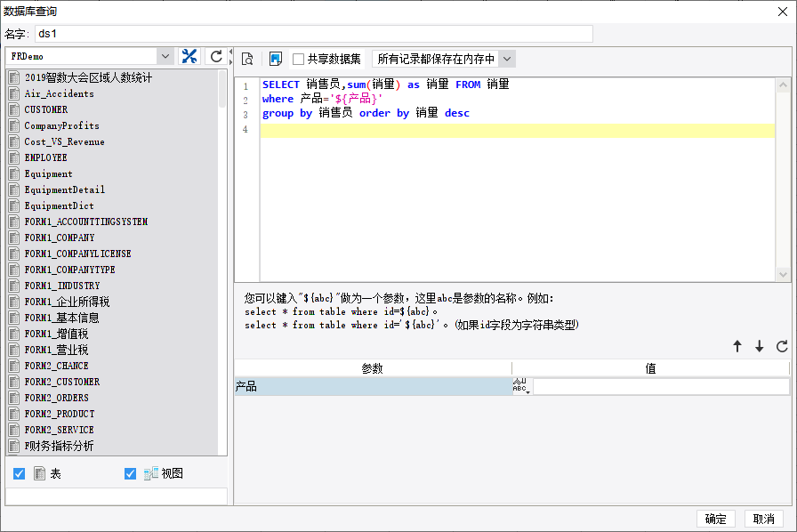Image resolution: width=797 pixels, height=532 pixels.
Task: Select the 2019智数大会区域人数统计 table
Action: click(x=88, y=77)
